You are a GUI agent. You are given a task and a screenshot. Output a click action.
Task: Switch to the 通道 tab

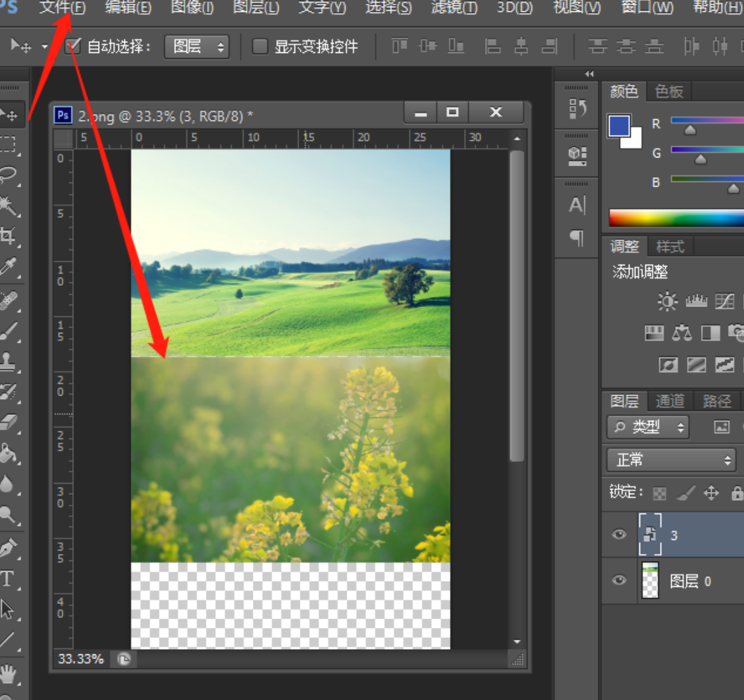pyautogui.click(x=669, y=401)
